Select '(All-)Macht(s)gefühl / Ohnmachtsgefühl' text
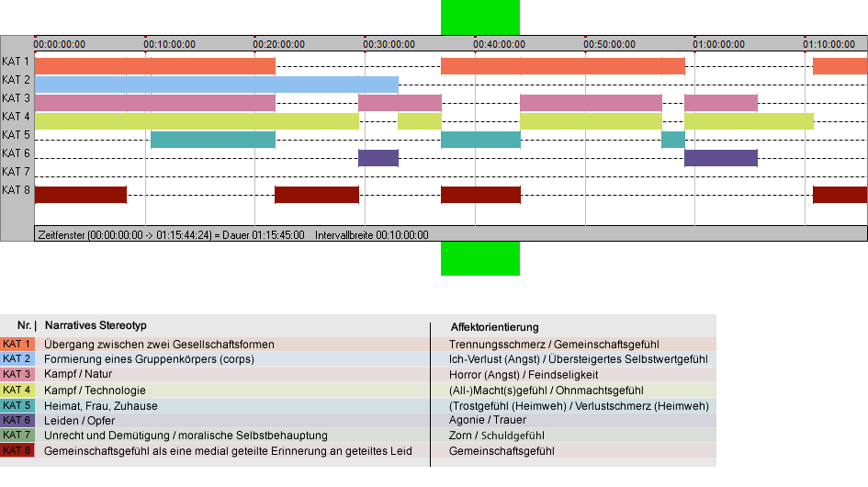Viewport: 868px width, 487px height. pos(547,390)
